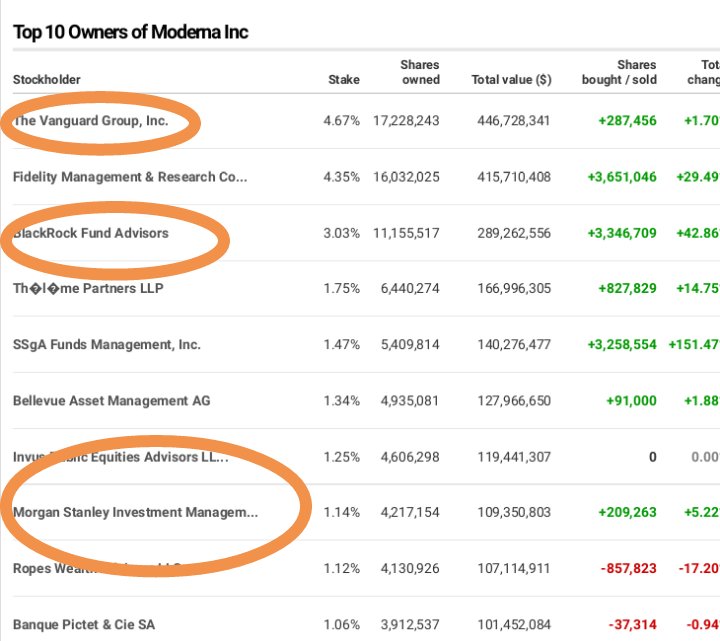Click the Top 10 Owners of Moderna heading
The width and height of the screenshot is (720, 641).
click(130, 32)
